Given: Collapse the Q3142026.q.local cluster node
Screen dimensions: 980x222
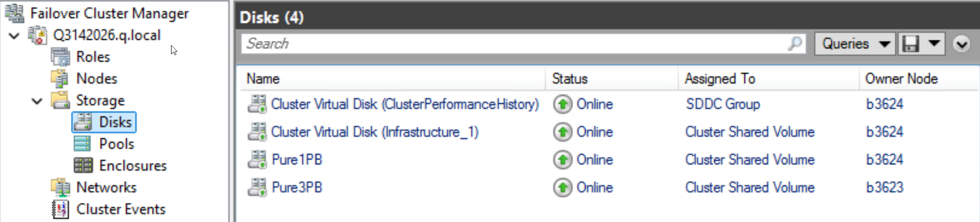Looking at the screenshot, I should 14,35.
